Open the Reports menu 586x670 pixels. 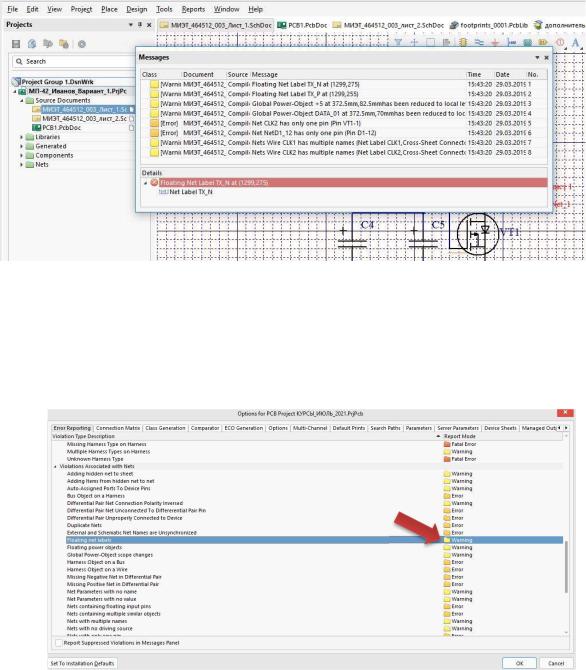point(193,9)
